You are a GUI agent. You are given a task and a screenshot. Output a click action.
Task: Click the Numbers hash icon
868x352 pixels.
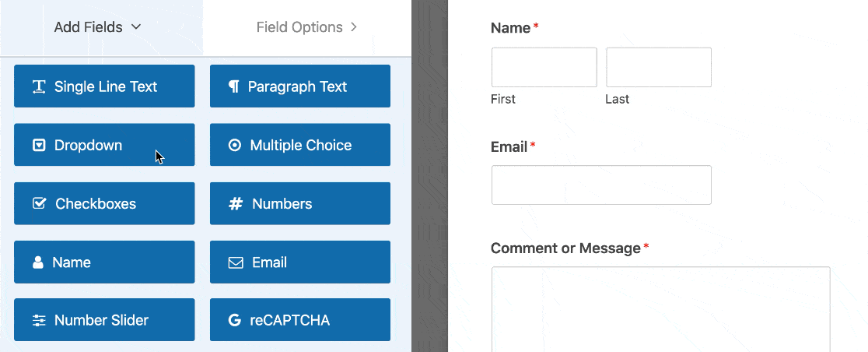coord(235,204)
